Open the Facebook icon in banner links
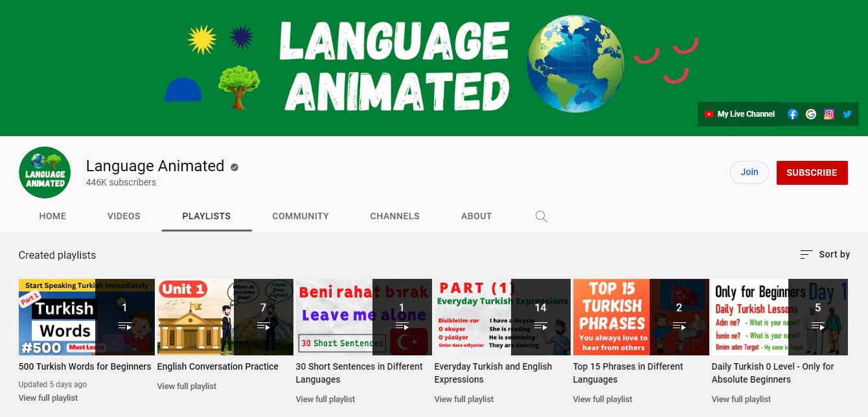The image size is (868, 417). [792, 114]
